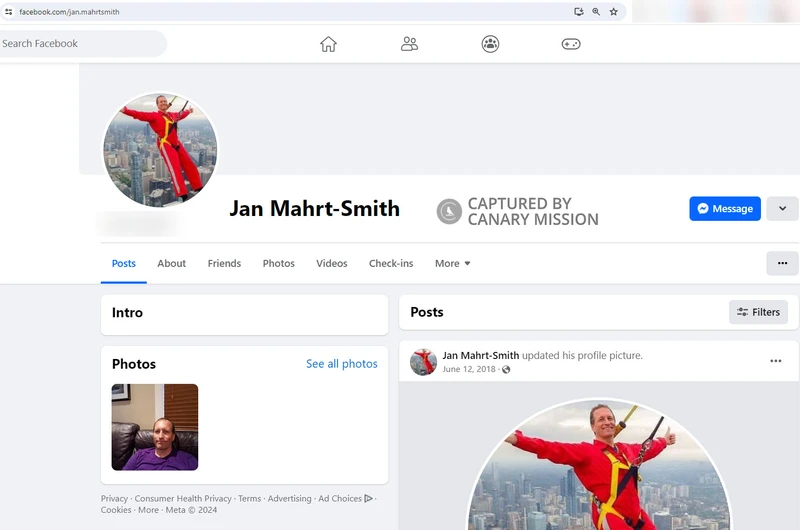
Task: Click the June 12, 2018 post date
Action: click(469, 369)
